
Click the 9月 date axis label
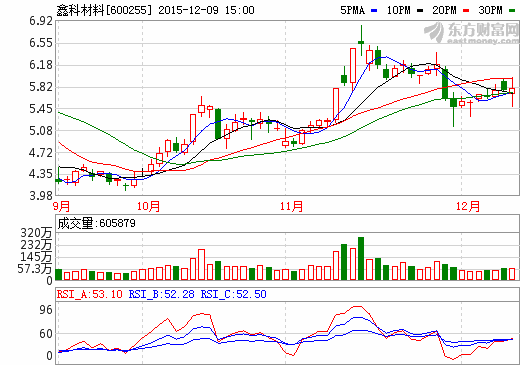pyautogui.click(x=62, y=206)
